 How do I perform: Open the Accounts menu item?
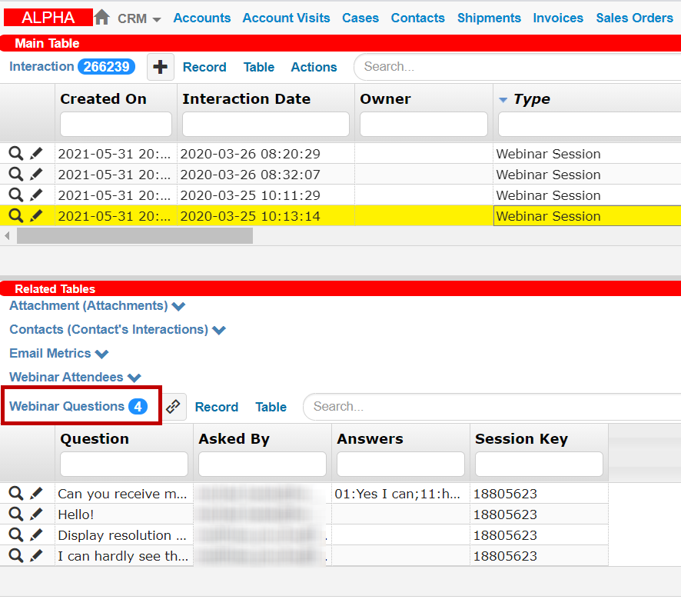click(202, 18)
